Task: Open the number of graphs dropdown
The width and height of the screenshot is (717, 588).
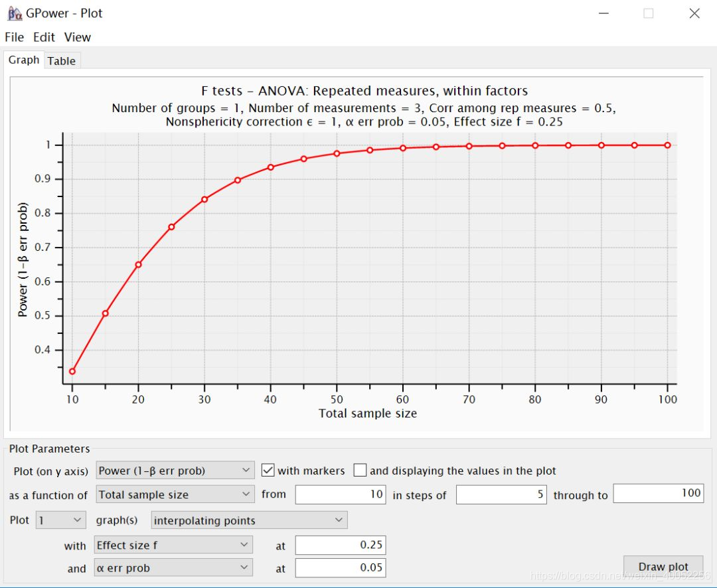Action: coord(60,520)
